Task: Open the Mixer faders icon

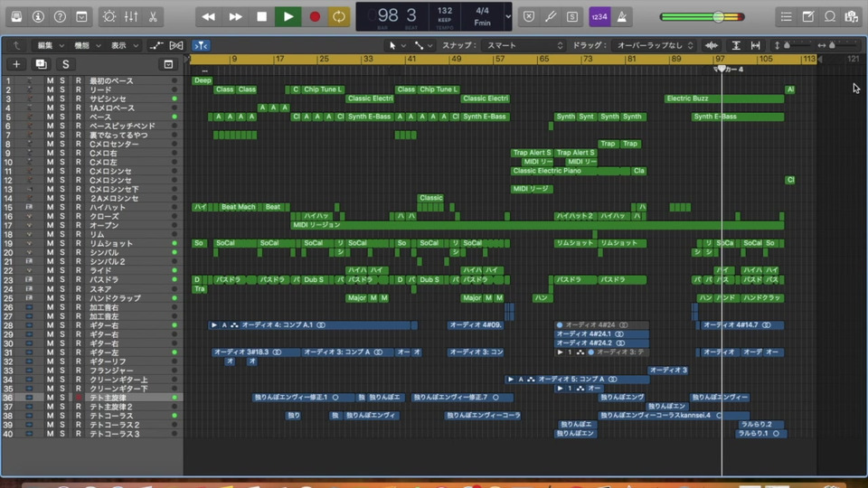Action: [130, 16]
